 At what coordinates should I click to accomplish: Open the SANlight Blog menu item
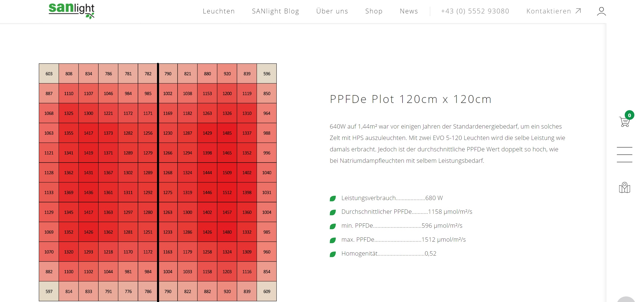275,11
